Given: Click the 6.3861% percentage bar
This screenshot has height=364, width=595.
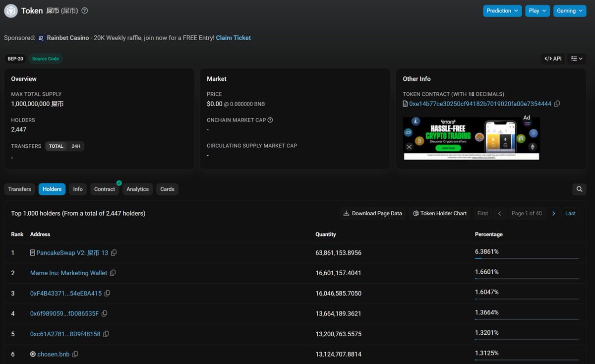Looking at the screenshot, I should 527,258.
